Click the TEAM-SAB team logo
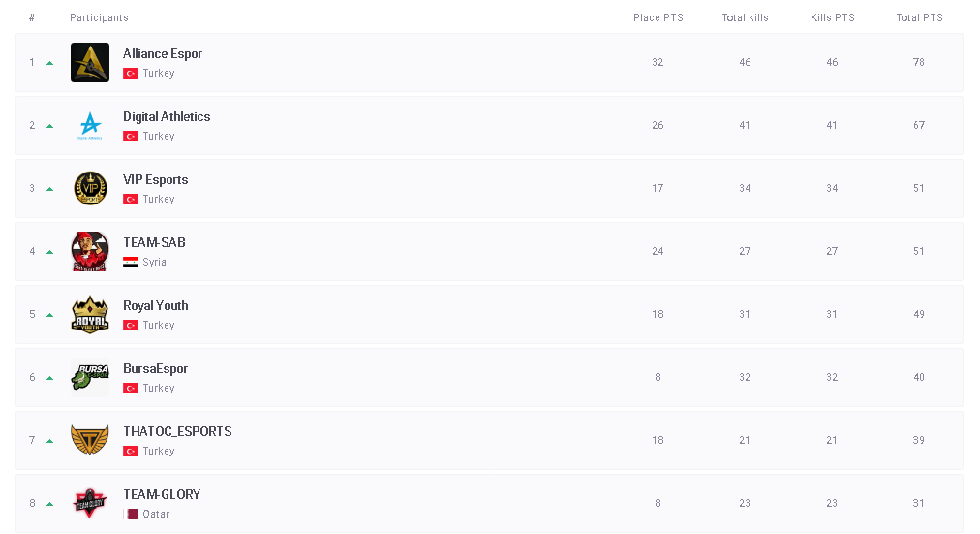980x534 pixels. click(x=90, y=252)
